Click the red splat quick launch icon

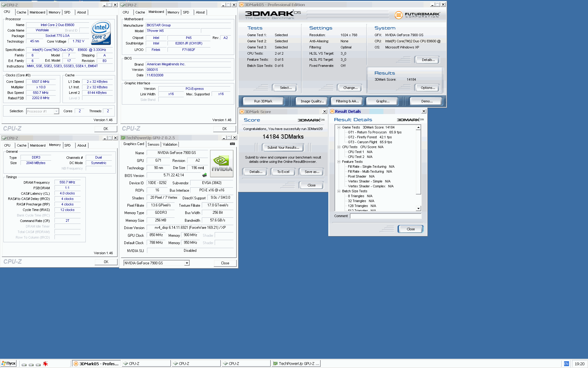[x=45, y=364]
